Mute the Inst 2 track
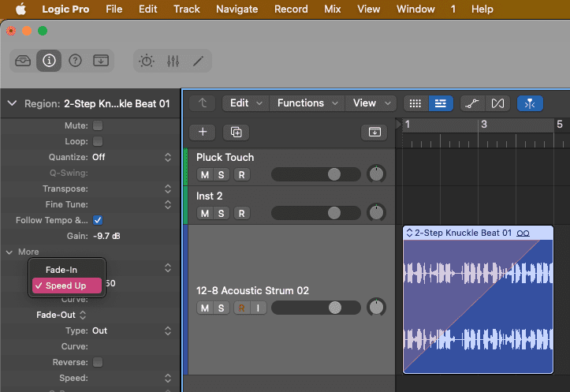The width and height of the screenshot is (570, 392). click(205, 214)
